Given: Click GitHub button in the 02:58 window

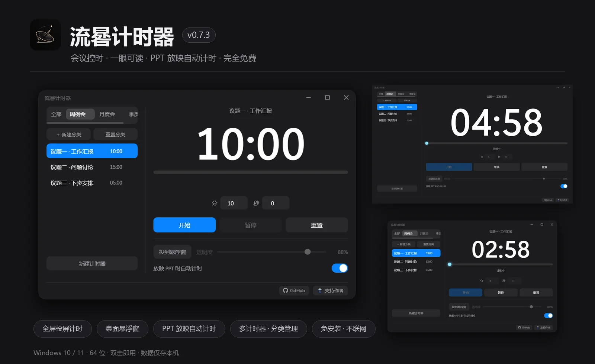Looking at the screenshot, I should 524,327.
